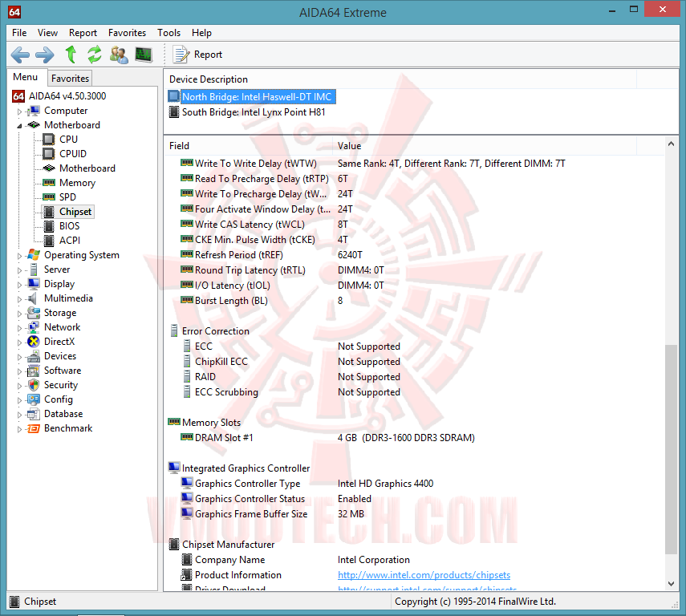The image size is (686, 616).
Task: Open the intel.com/products/chipsets link
Action: point(424,575)
